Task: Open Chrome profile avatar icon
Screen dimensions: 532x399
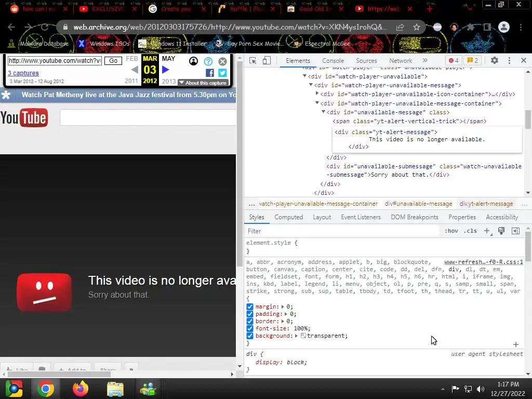Action: (x=504, y=27)
